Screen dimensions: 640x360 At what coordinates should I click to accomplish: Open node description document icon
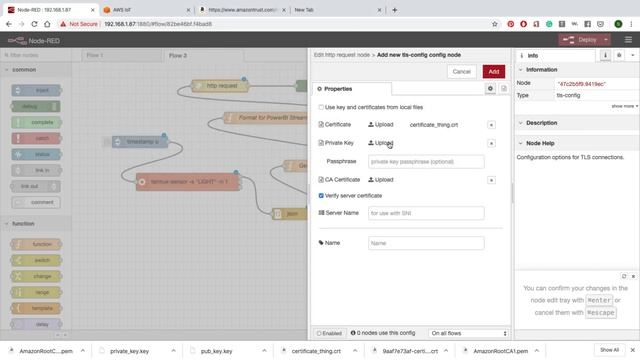pos(504,89)
